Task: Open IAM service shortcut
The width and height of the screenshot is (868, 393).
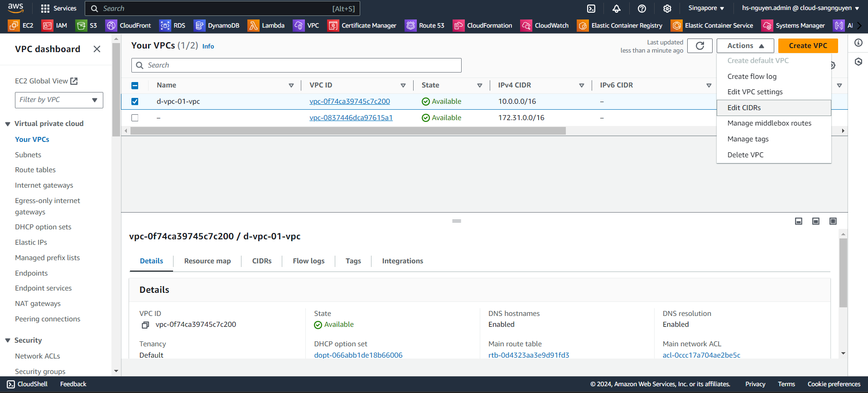Action: [54, 25]
